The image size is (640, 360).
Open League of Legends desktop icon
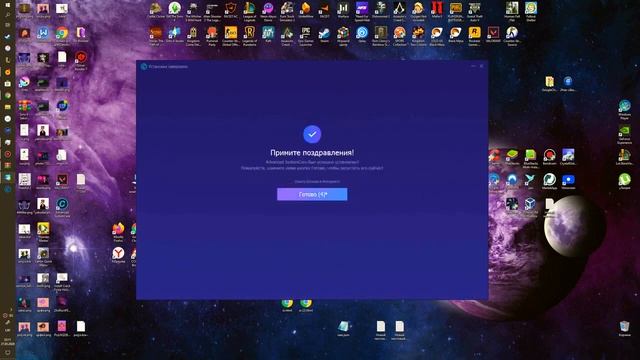(249, 11)
